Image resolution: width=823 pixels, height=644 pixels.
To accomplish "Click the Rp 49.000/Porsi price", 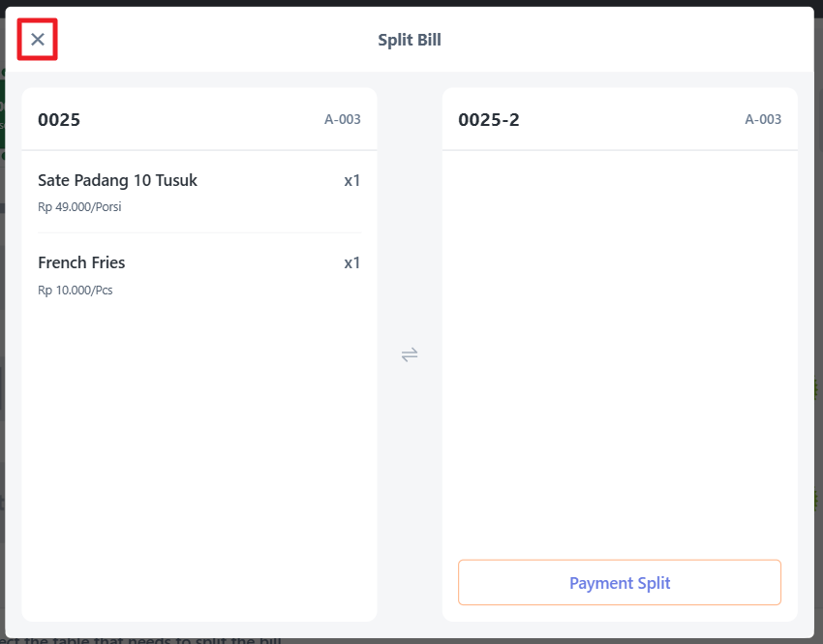I will [x=79, y=207].
